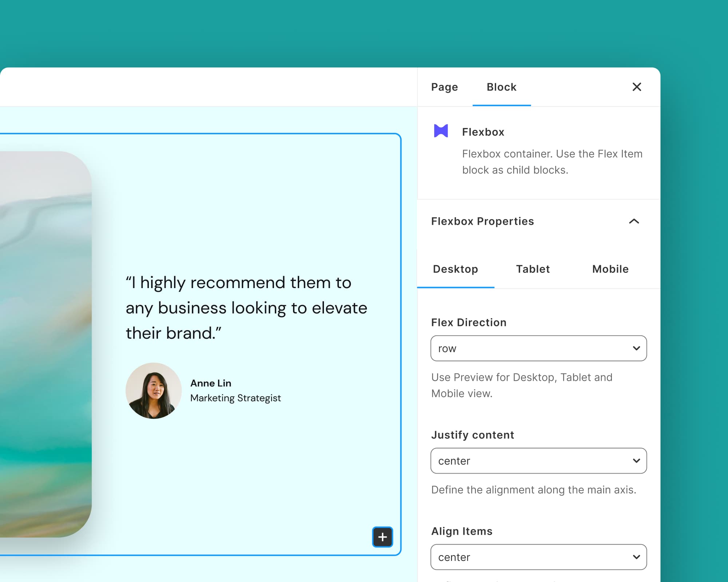Viewport: 728px width, 582px height.
Task: Click Anne Lin's avatar photo
Action: coord(154,391)
